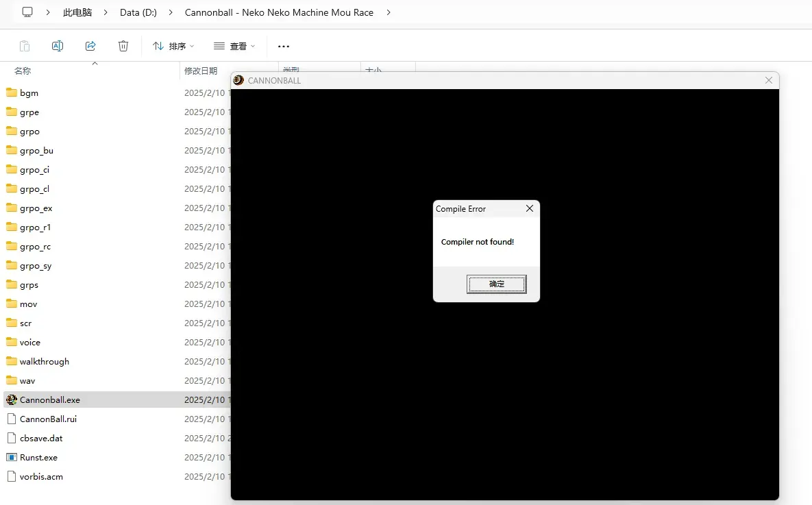
Task: Open the three-dots more options menu
Action: [283, 46]
